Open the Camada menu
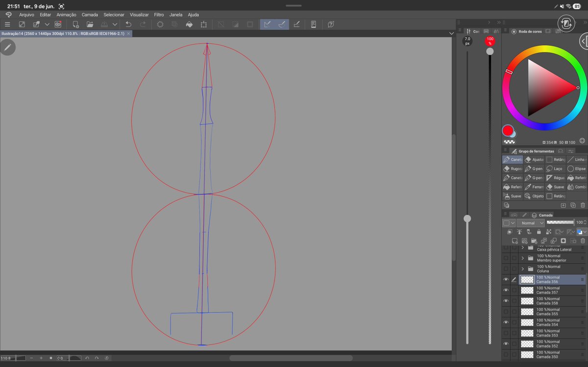Image resolution: width=588 pixels, height=367 pixels. point(90,15)
